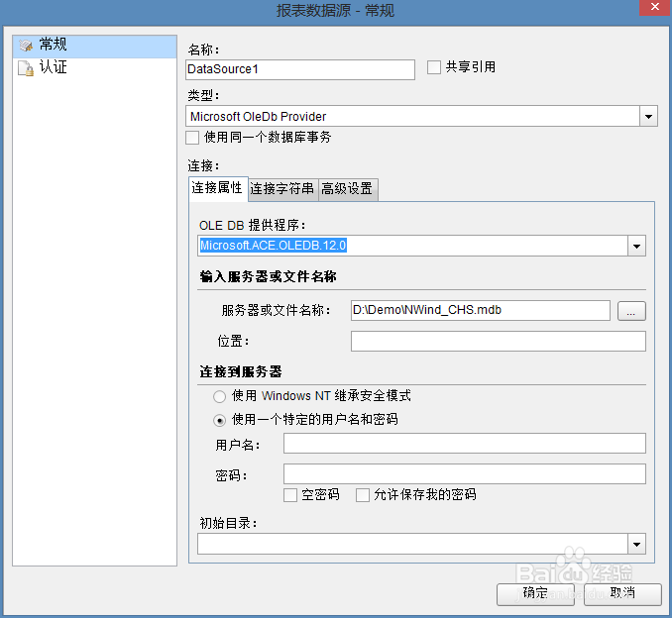Viewport: 672px width, 618px height.
Task: Expand the OLE DB 提供程序 dropdown arrow
Action: coord(636,246)
